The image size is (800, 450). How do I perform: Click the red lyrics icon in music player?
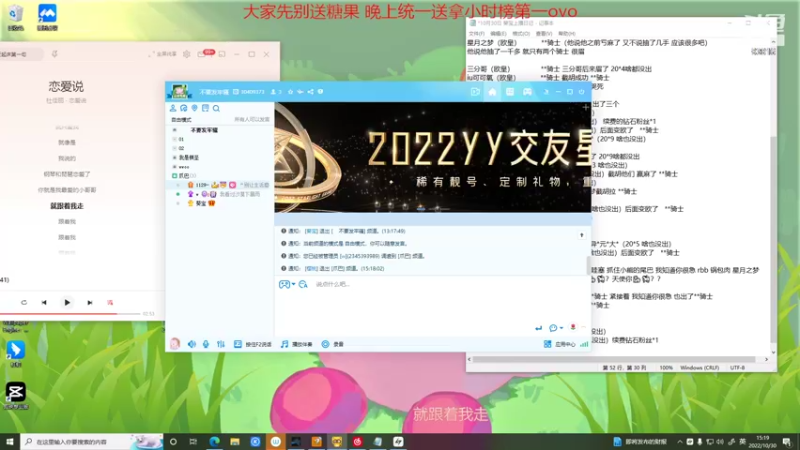(x=110, y=303)
